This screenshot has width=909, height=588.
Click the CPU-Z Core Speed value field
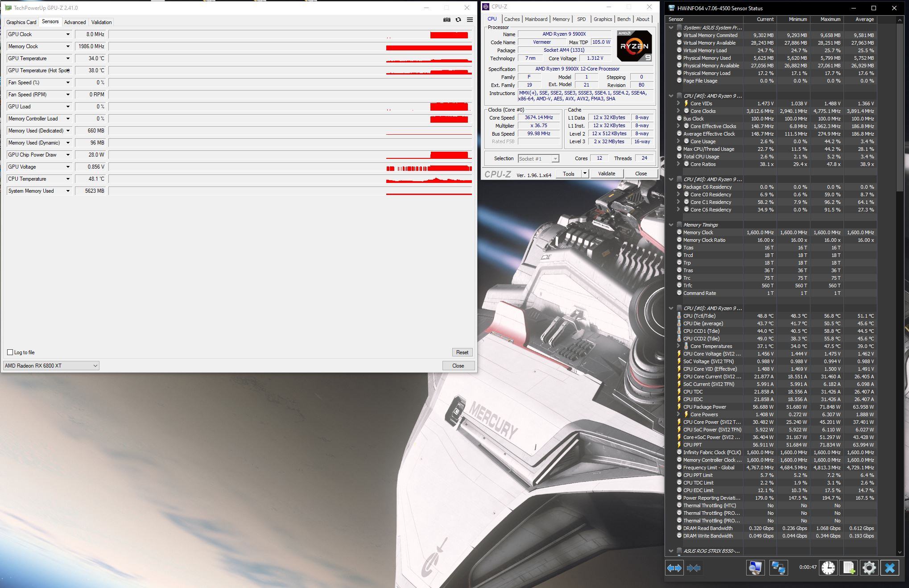pos(539,118)
